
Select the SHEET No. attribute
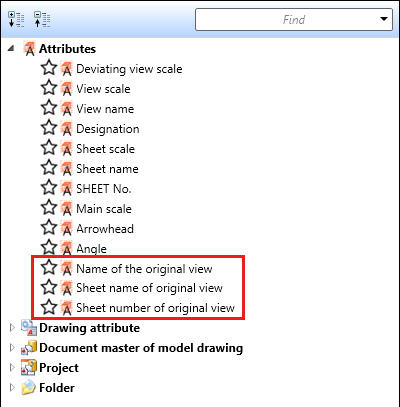pyautogui.click(x=104, y=189)
